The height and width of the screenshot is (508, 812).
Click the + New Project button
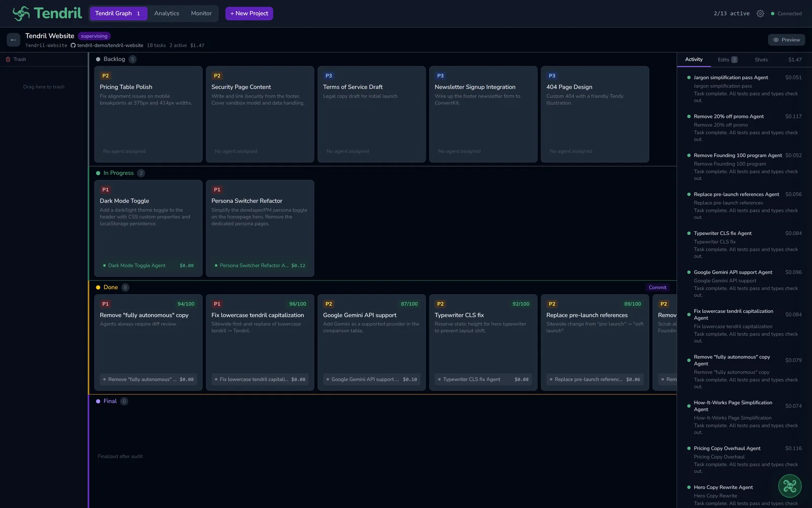point(249,14)
